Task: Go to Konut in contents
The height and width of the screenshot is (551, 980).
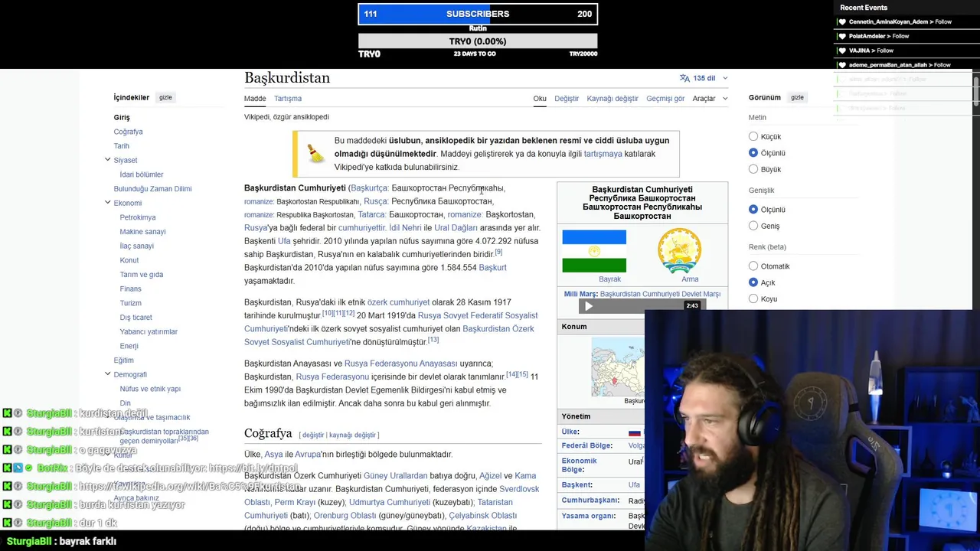Action: click(x=129, y=260)
